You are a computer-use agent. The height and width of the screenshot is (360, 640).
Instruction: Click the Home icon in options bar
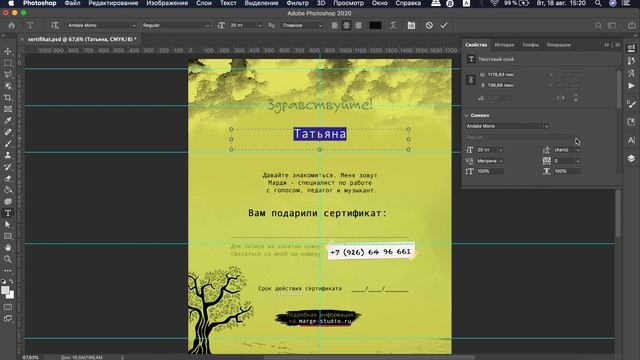tap(11, 25)
